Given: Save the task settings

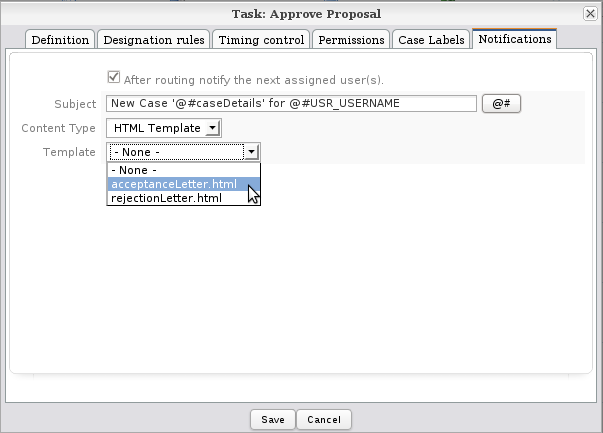Looking at the screenshot, I should click(272, 420).
